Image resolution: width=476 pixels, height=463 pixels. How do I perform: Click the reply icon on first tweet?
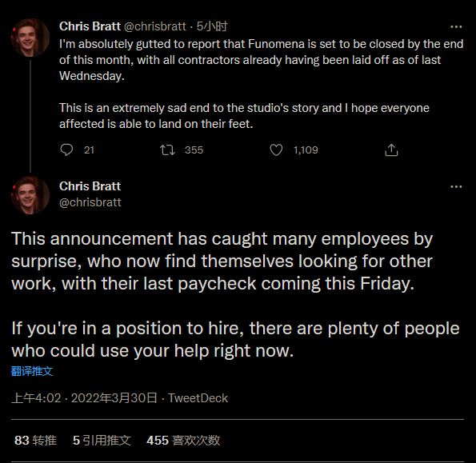[66, 150]
